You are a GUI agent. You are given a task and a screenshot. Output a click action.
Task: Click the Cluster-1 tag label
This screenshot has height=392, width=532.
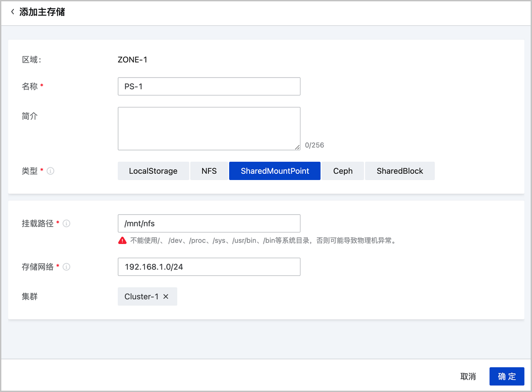(x=141, y=297)
